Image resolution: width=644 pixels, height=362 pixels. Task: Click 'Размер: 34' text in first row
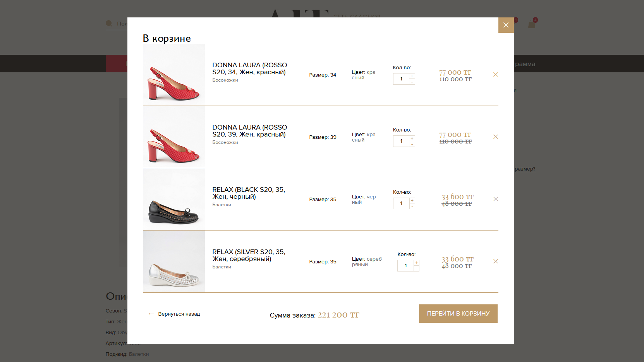pos(323,75)
